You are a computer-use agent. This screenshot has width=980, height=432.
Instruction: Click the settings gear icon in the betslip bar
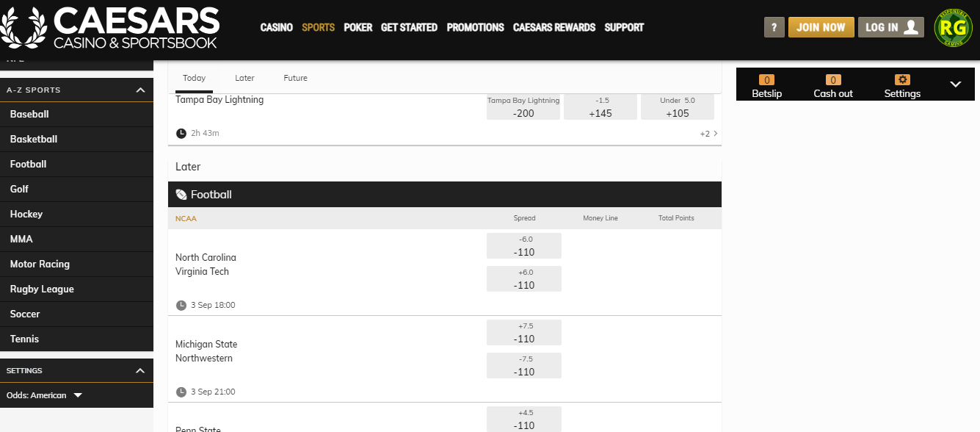click(x=902, y=79)
